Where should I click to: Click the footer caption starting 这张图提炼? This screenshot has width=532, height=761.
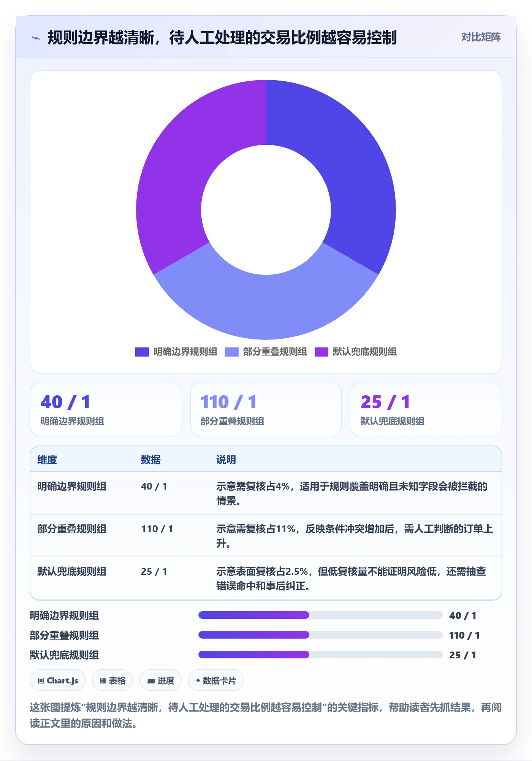pyautogui.click(x=266, y=715)
